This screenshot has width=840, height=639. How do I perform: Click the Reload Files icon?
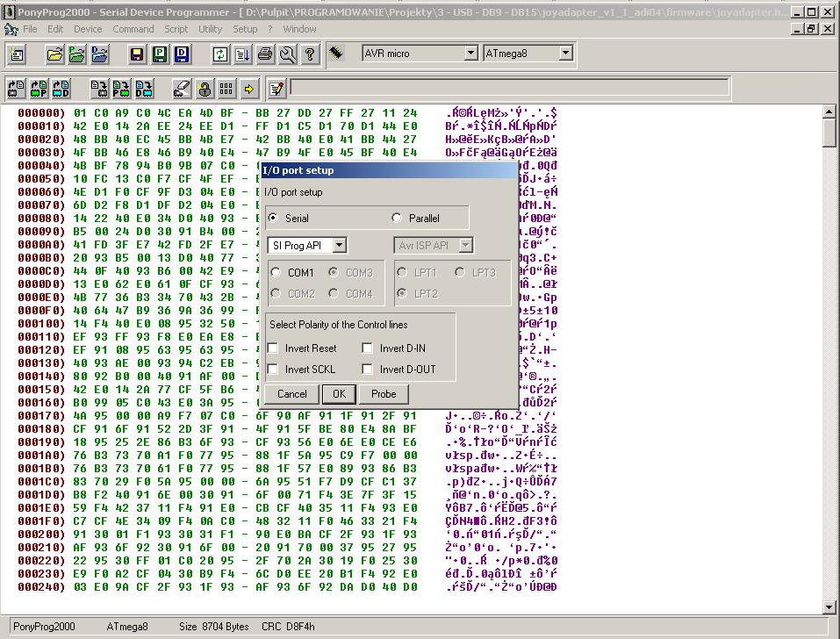tap(220, 54)
